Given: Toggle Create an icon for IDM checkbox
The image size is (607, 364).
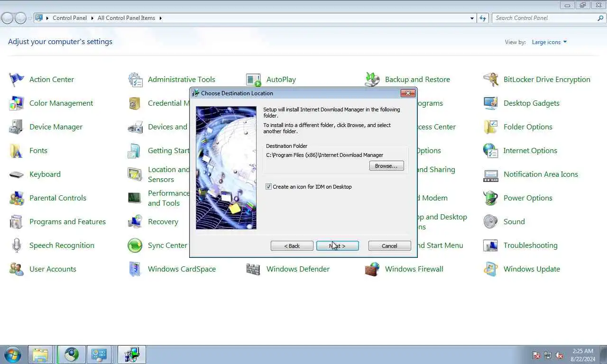Looking at the screenshot, I should coord(269,187).
